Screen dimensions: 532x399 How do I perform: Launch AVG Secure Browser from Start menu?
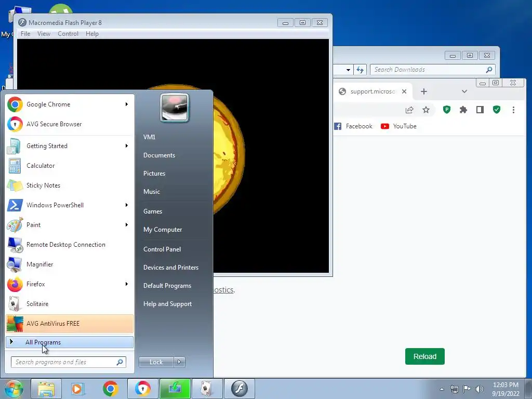(70, 124)
